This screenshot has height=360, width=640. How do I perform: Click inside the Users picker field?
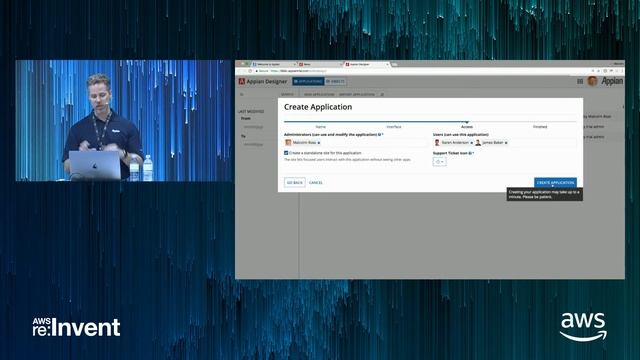click(504, 142)
